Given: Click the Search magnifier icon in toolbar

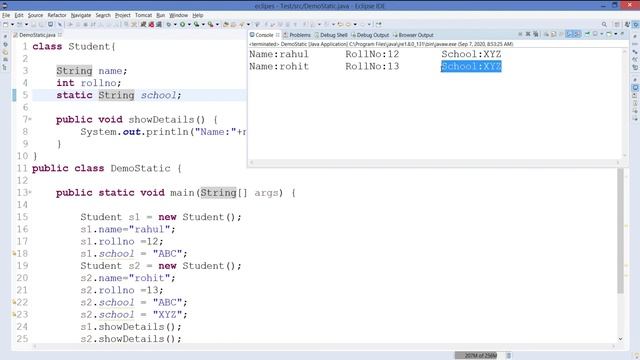Looking at the screenshot, I should (x=604, y=24).
